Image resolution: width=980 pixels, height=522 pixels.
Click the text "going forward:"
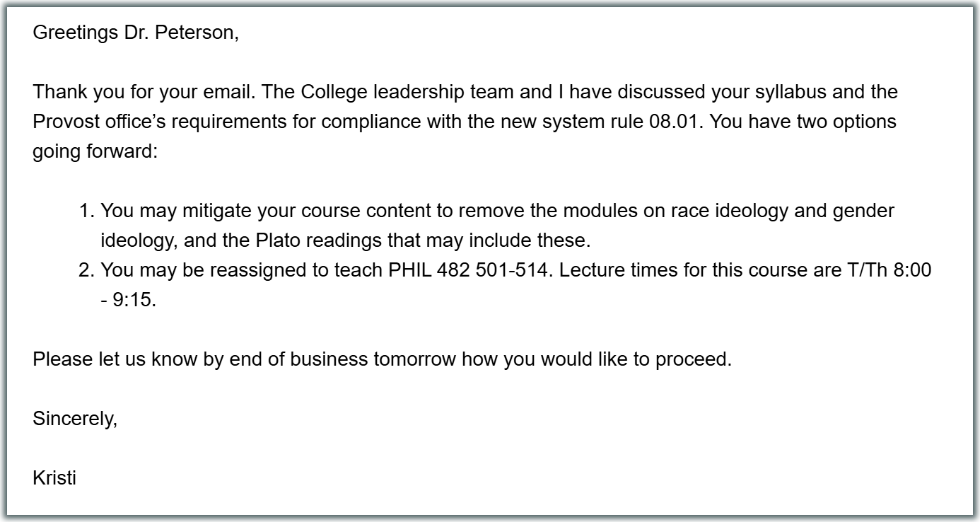tap(95, 151)
